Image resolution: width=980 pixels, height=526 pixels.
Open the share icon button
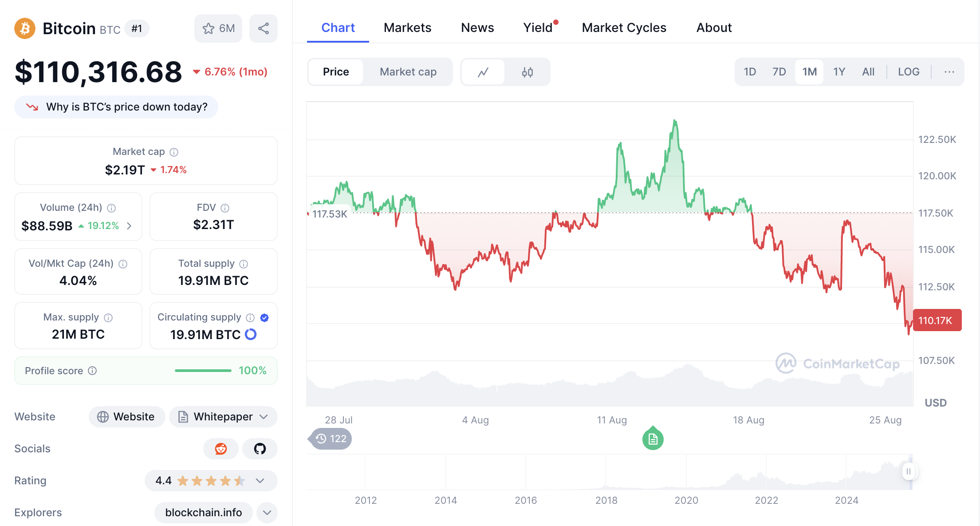[264, 28]
